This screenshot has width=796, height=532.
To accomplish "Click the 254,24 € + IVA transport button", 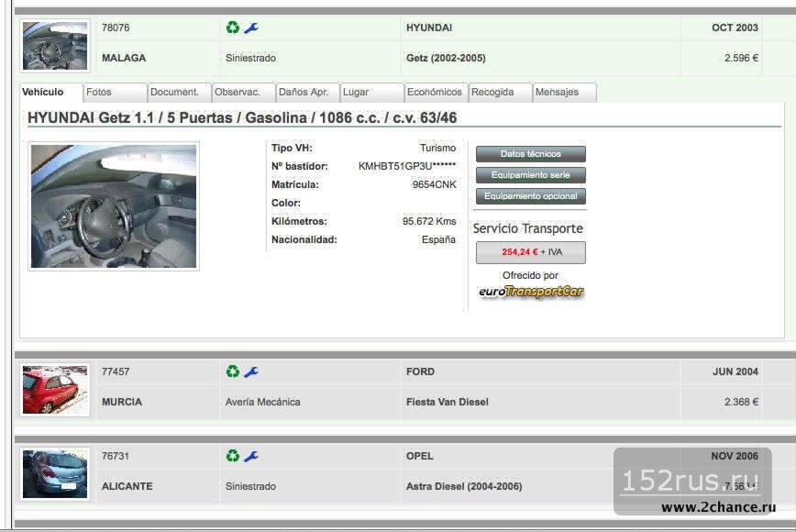I will tap(530, 252).
